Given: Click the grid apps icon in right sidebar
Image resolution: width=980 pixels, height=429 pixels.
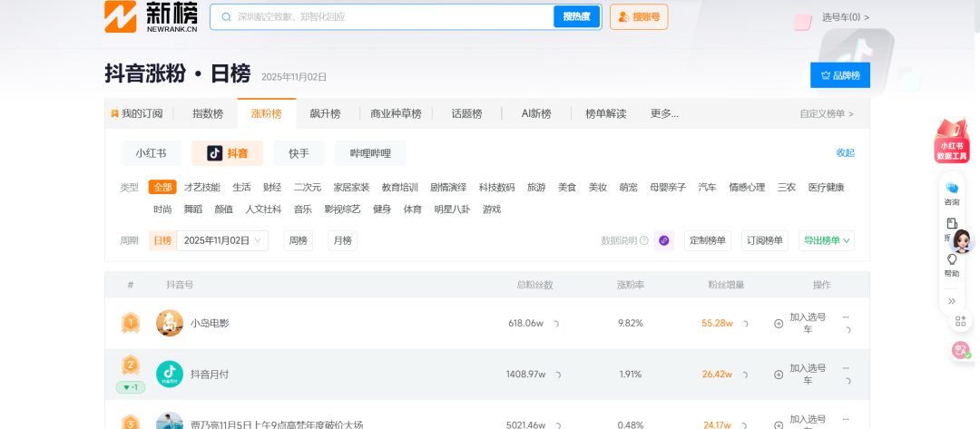Looking at the screenshot, I should [x=960, y=321].
